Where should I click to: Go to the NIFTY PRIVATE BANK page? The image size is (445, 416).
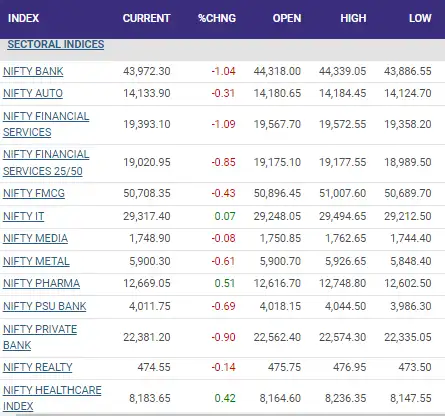tap(40, 337)
